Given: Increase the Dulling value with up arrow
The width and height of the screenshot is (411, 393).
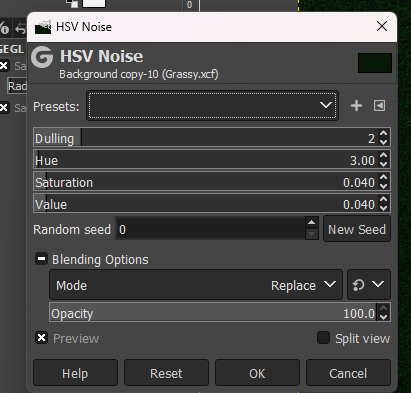Looking at the screenshot, I should click(x=384, y=133).
